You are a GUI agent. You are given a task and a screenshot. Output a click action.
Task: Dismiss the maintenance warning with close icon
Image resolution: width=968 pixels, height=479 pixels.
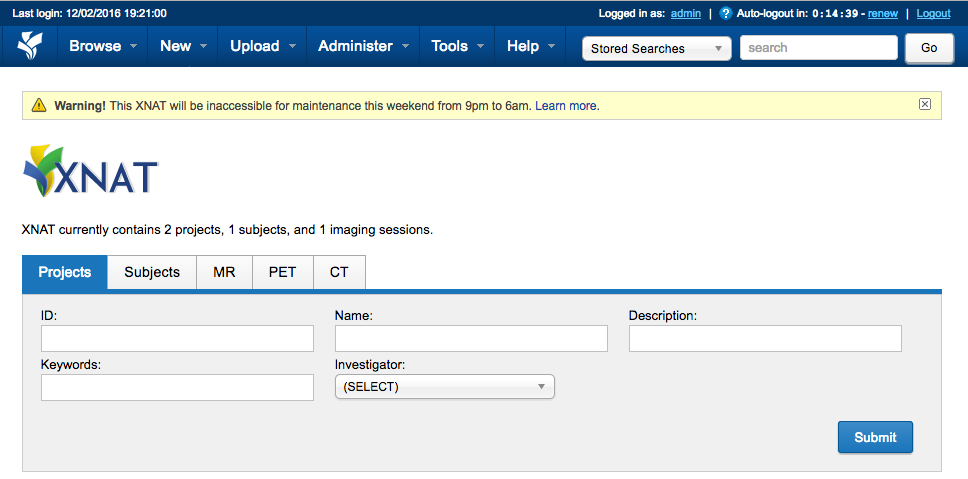[x=924, y=104]
